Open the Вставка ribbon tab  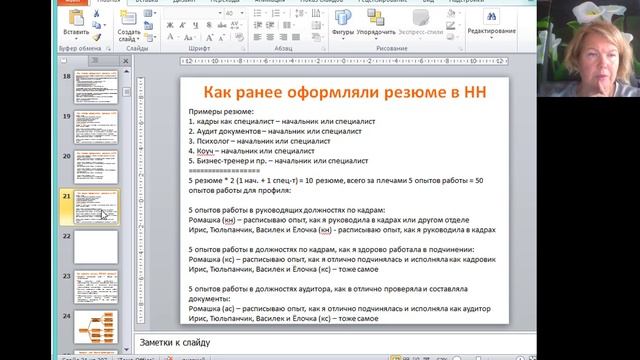tap(147, 2)
